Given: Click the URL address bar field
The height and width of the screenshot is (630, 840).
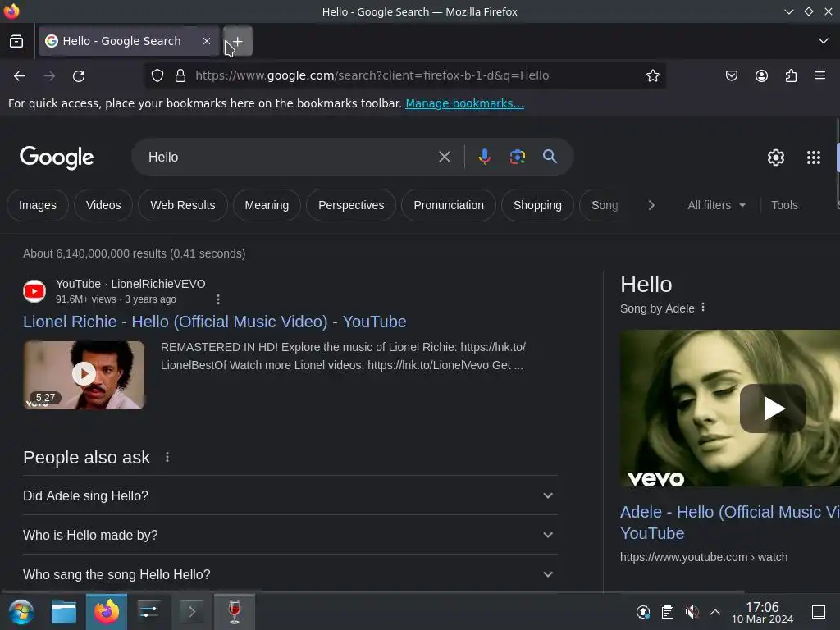Looking at the screenshot, I should 405,76.
